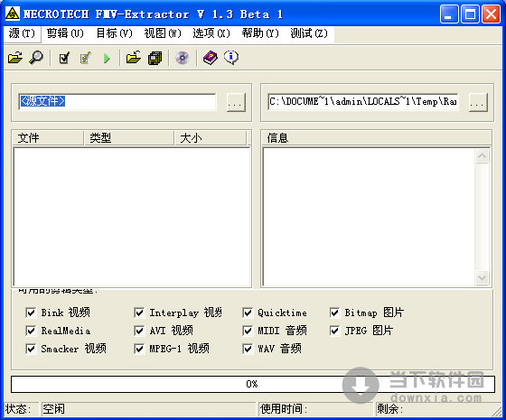The height and width of the screenshot is (420, 506).
Task: Disable the Bitmap 图片 checkbox
Action: [334, 313]
